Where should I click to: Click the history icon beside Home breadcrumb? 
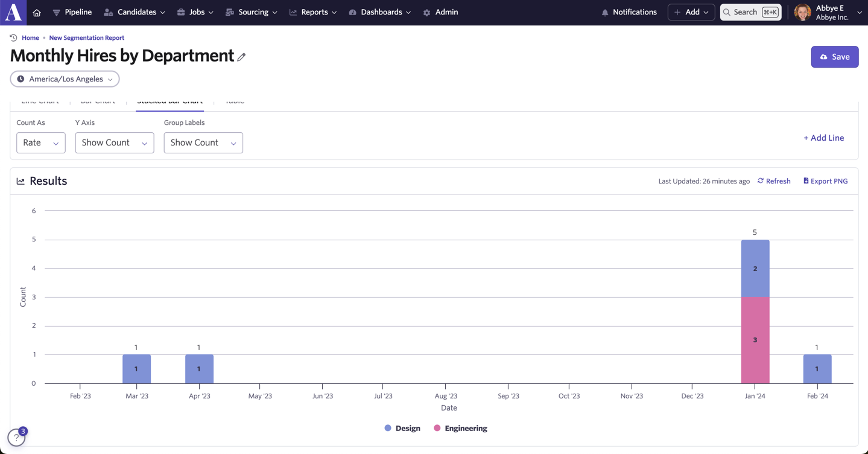13,37
